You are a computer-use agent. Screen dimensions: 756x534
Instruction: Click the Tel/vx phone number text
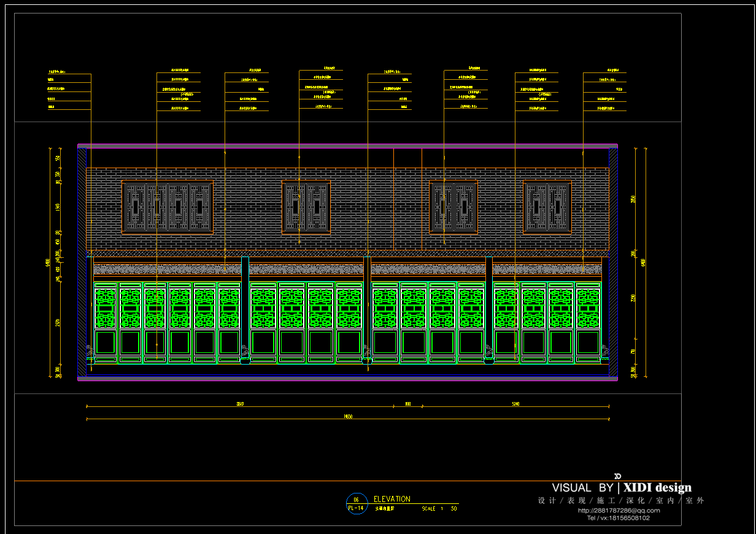coord(618,518)
